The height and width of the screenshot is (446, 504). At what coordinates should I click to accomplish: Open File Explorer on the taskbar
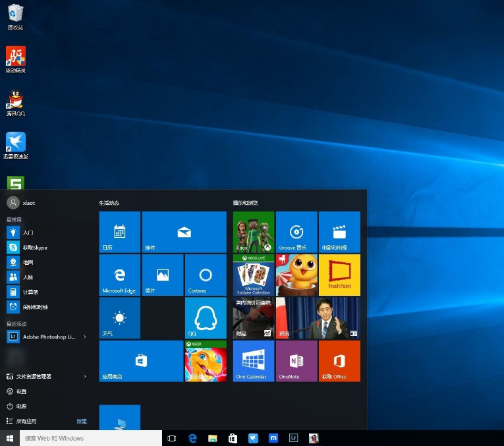212,438
